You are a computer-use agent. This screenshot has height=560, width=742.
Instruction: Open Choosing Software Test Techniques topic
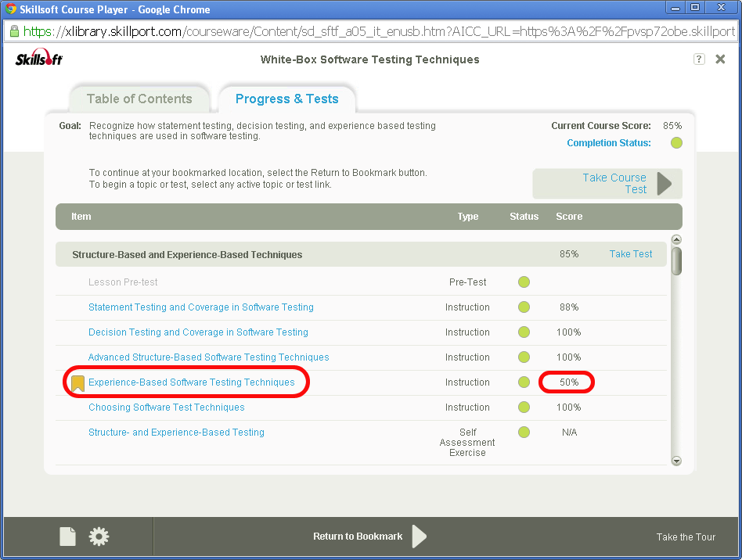click(x=166, y=407)
